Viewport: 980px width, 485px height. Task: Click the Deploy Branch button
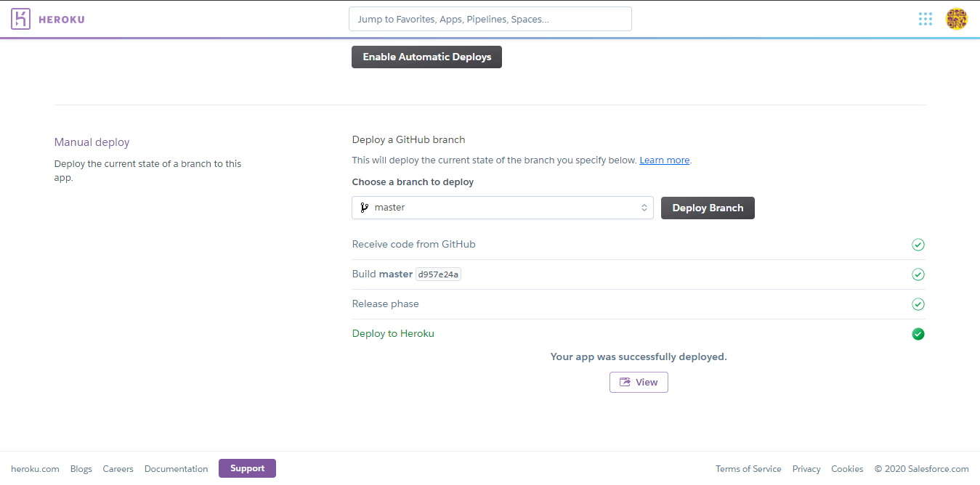point(708,208)
